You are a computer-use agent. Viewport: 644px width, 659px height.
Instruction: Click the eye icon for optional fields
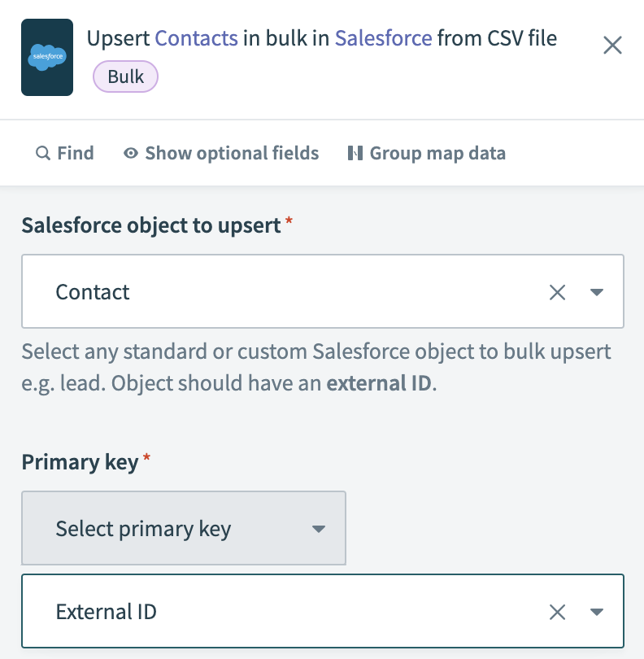point(130,153)
